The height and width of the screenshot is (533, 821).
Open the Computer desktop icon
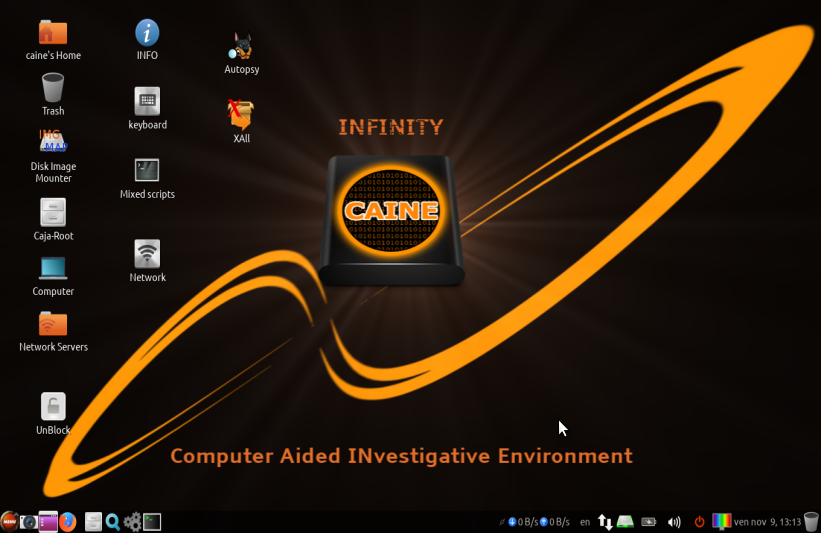tap(53, 268)
